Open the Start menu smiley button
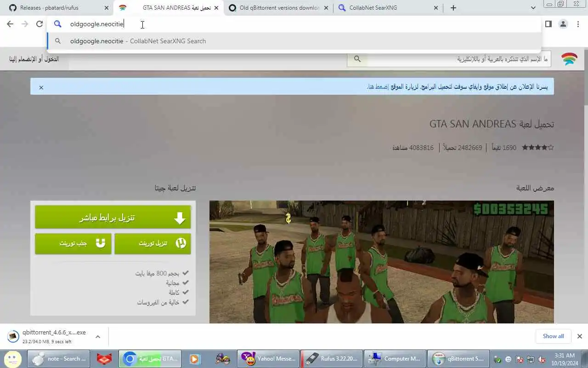 tap(12, 359)
